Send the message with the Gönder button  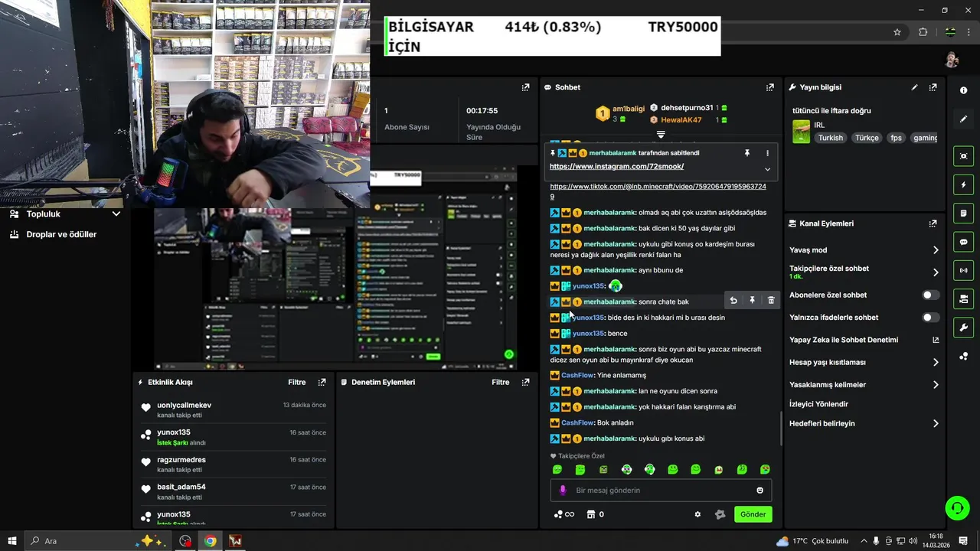(753, 514)
